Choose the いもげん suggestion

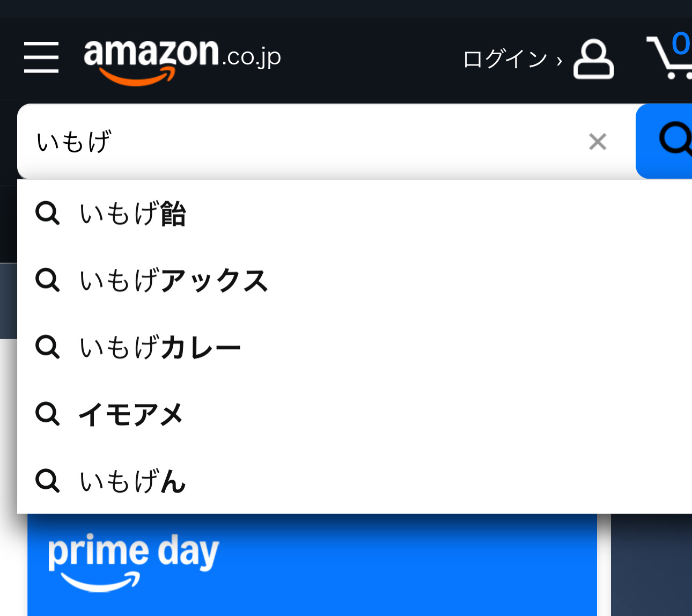(x=355, y=480)
